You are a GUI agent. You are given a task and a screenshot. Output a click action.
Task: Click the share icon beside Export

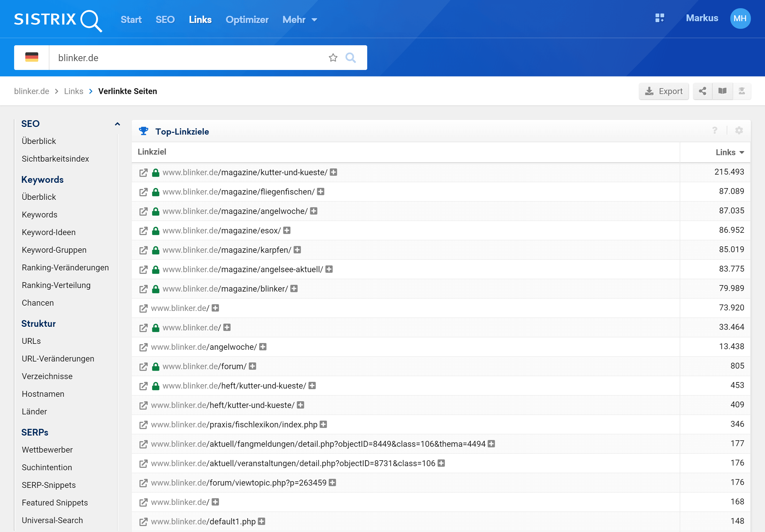pyautogui.click(x=702, y=91)
